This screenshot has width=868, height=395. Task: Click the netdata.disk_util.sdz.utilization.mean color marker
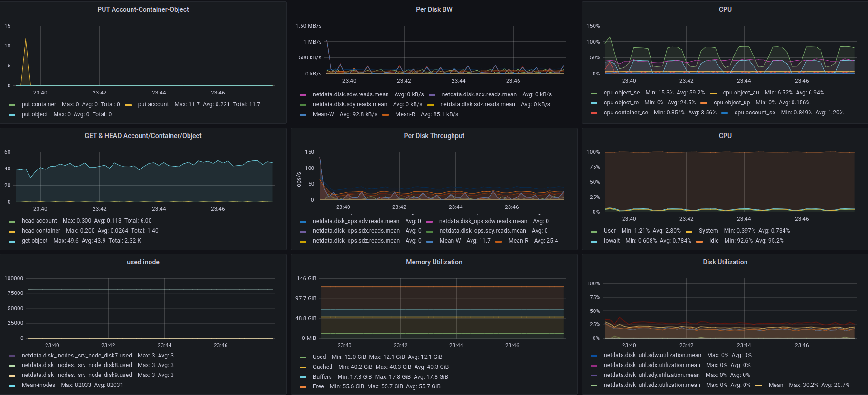(x=594, y=386)
